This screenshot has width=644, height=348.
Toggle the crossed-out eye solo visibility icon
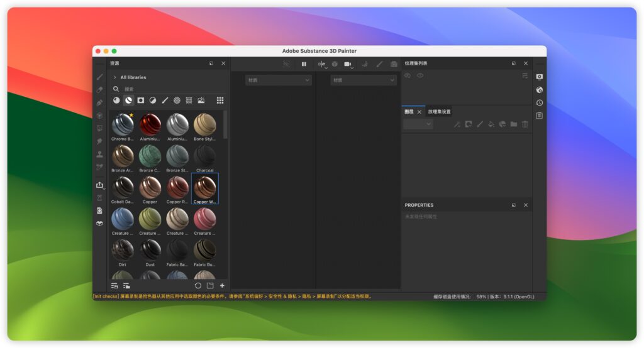(x=408, y=75)
